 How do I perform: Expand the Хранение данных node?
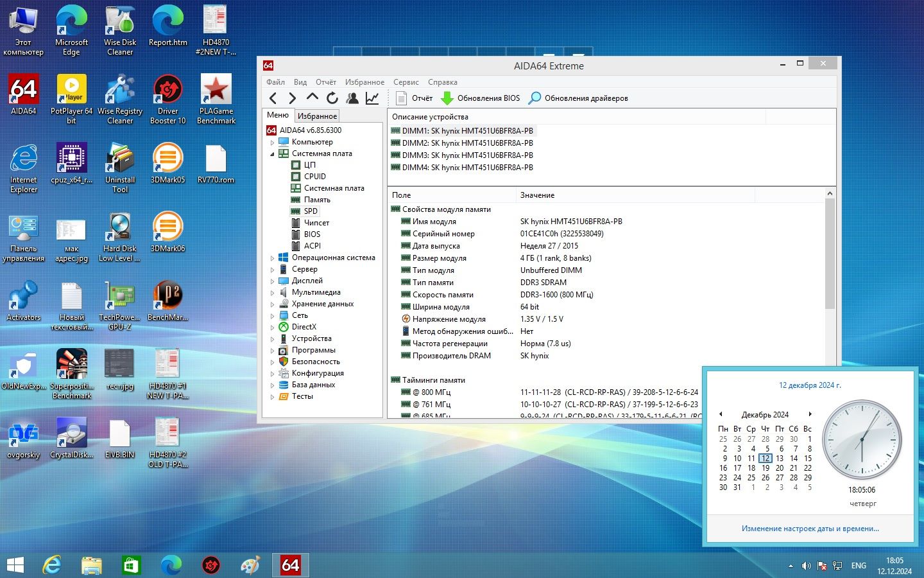click(272, 304)
